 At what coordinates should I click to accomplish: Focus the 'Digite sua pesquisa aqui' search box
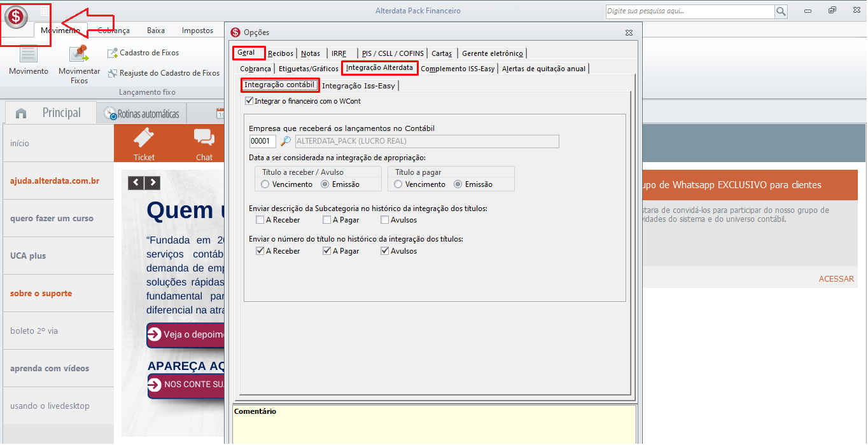click(690, 11)
